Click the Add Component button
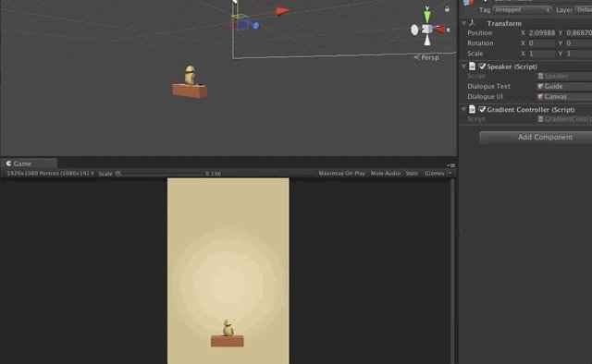The height and width of the screenshot is (364, 592). click(545, 137)
